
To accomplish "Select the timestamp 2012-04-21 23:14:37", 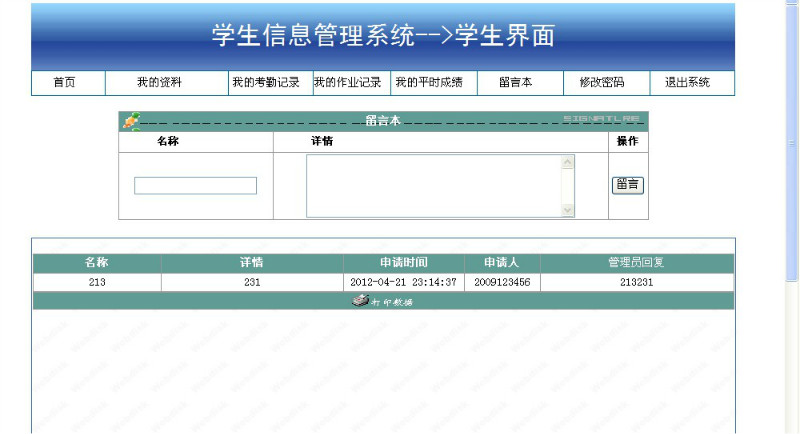I will [403, 282].
